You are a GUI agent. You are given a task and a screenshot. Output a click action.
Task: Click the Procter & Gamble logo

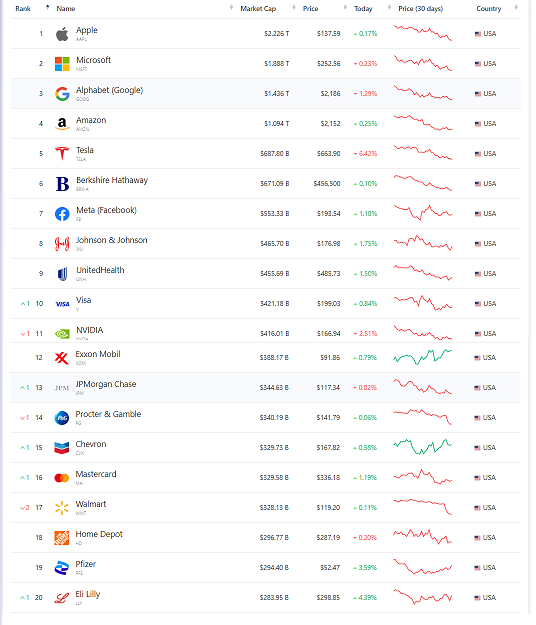61,418
